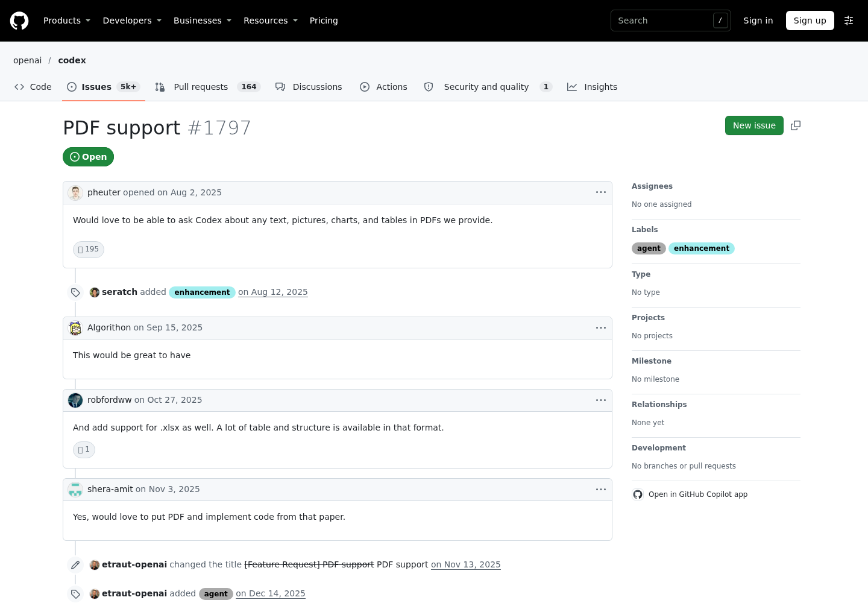Switch to the Actions tab
The height and width of the screenshot is (603, 868).
(x=384, y=87)
